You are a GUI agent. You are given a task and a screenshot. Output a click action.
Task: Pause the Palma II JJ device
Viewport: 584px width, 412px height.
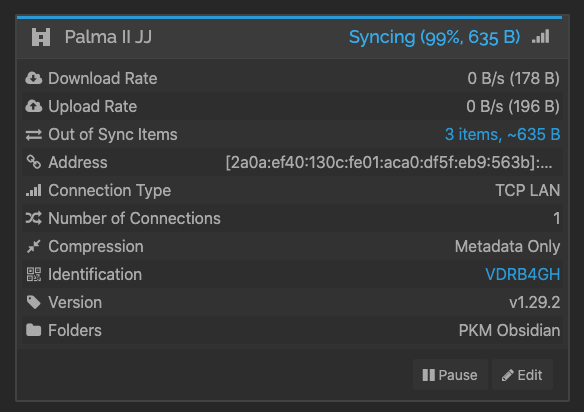(x=450, y=375)
